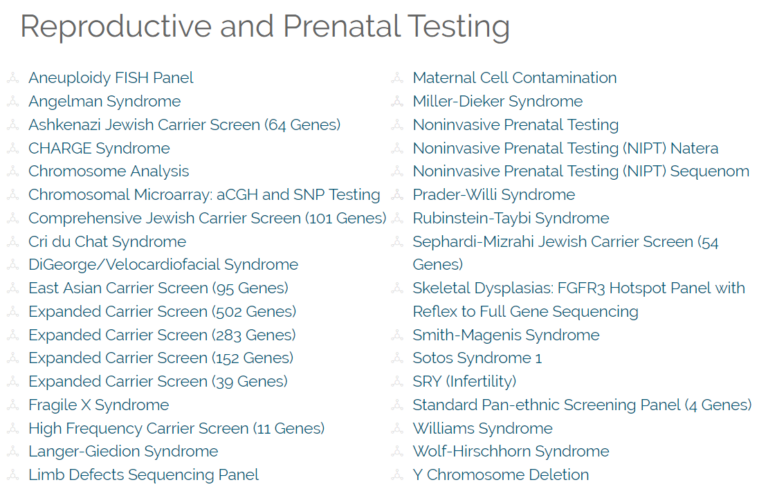
Task: Click the icon next to Prader-Willi Syndrome
Action: coord(397,195)
